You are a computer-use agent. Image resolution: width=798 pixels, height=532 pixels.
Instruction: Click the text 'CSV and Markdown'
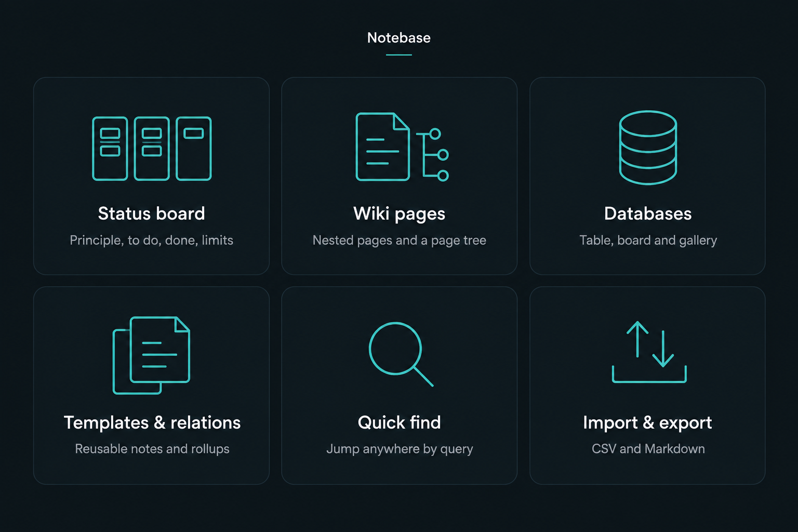pyautogui.click(x=648, y=449)
